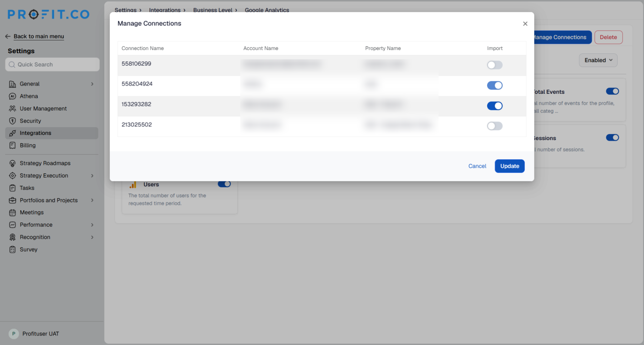Viewport: 644px width, 345px height.
Task: Select Integrations in sidebar
Action: click(x=52, y=133)
